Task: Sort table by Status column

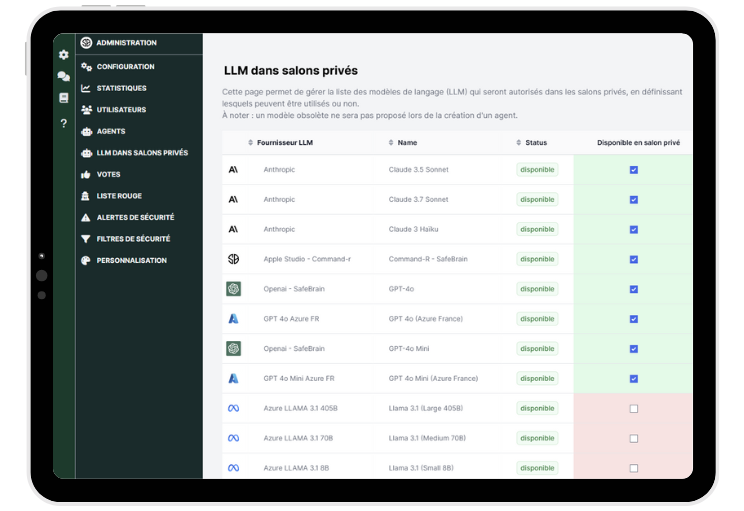Action: [x=535, y=143]
